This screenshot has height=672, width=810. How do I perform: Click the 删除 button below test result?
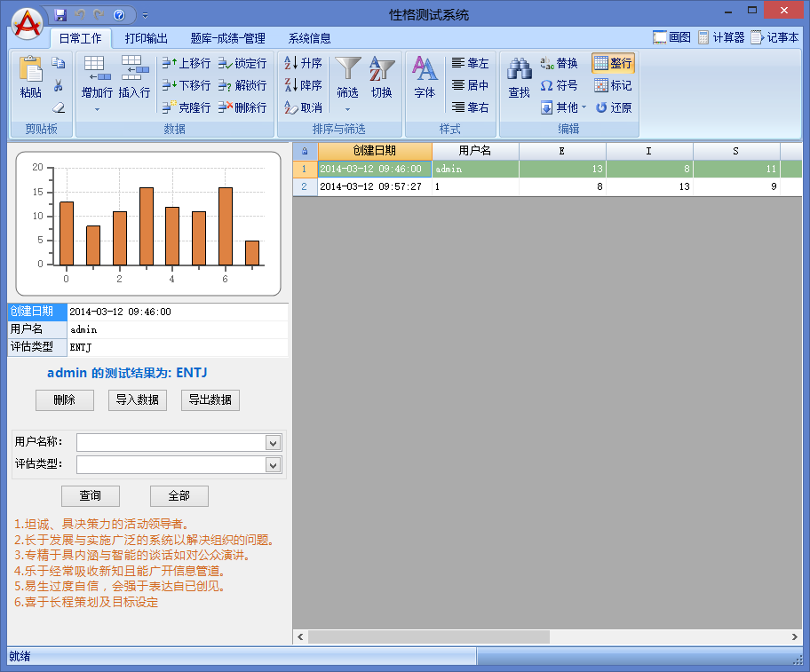[x=65, y=400]
